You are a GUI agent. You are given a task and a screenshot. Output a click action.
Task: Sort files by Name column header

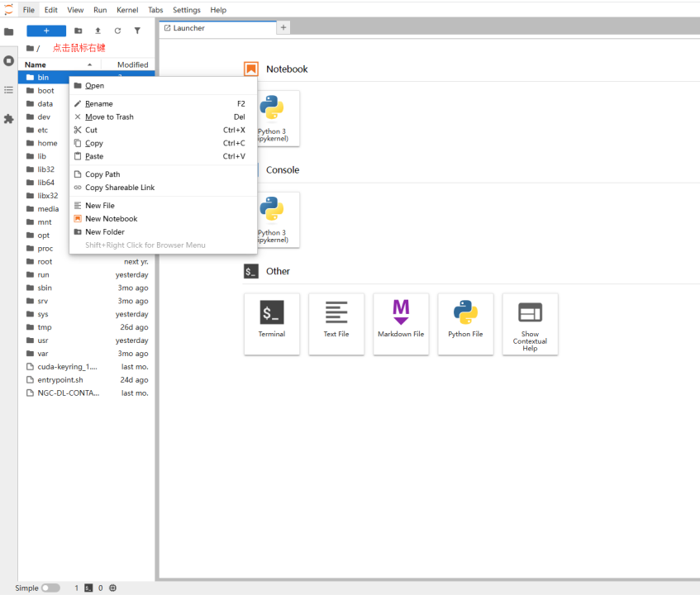60,64
